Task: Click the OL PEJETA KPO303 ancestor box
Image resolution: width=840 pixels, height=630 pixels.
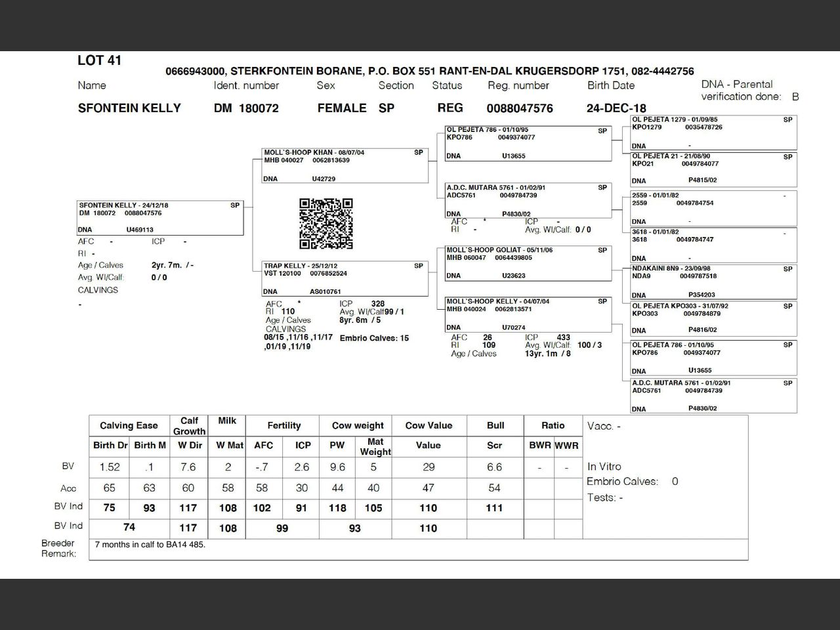Action: pos(713,318)
